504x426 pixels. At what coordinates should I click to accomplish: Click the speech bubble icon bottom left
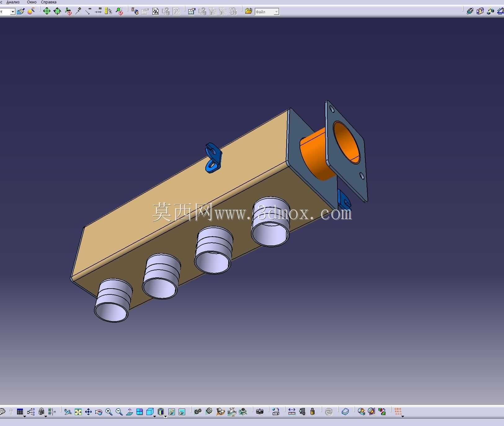(2, 412)
